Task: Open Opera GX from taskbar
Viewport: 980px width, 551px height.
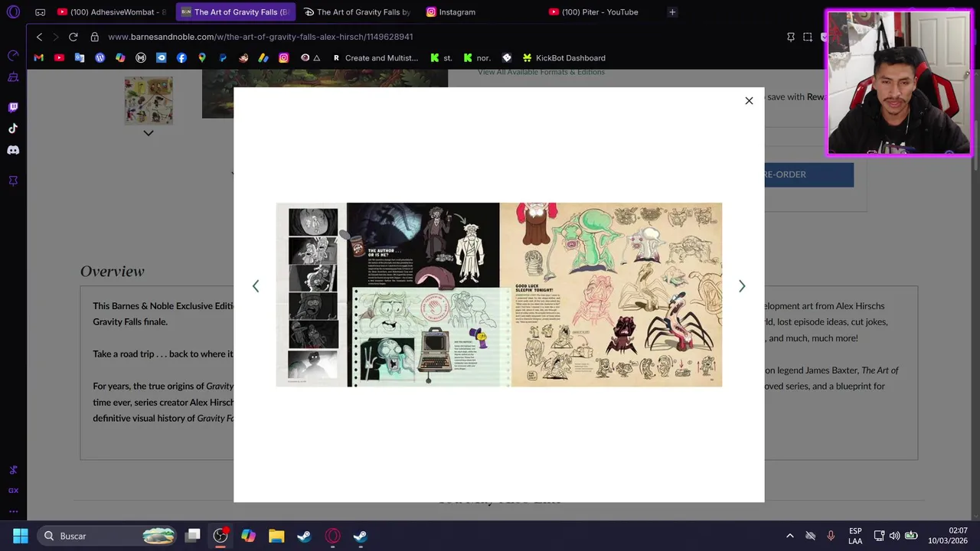Action: [x=332, y=536]
